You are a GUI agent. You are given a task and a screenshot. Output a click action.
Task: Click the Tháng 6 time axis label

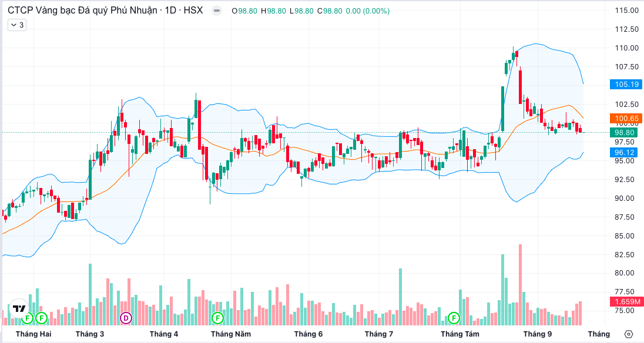(x=308, y=334)
